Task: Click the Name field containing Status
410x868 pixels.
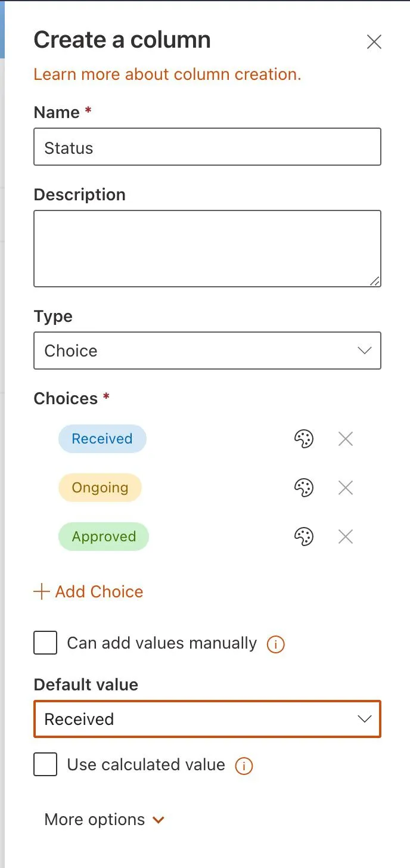Action: (x=207, y=147)
